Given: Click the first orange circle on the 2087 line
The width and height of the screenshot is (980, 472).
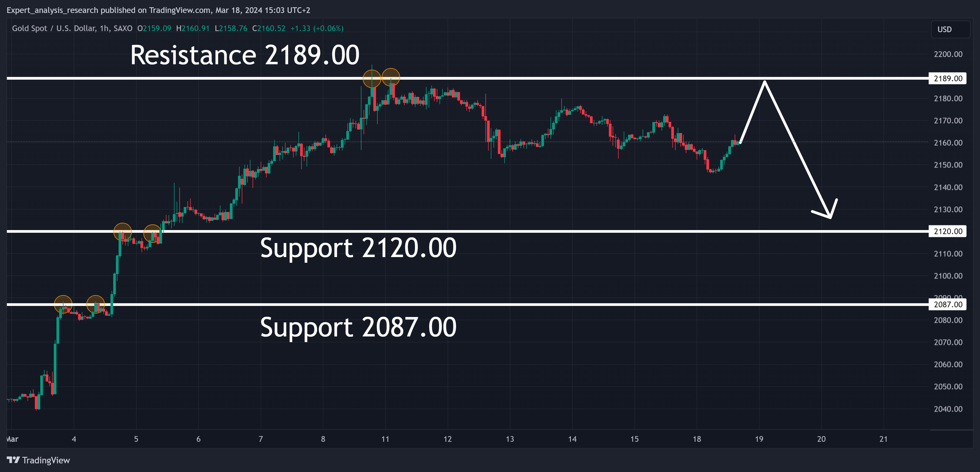Looking at the screenshot, I should [x=63, y=304].
